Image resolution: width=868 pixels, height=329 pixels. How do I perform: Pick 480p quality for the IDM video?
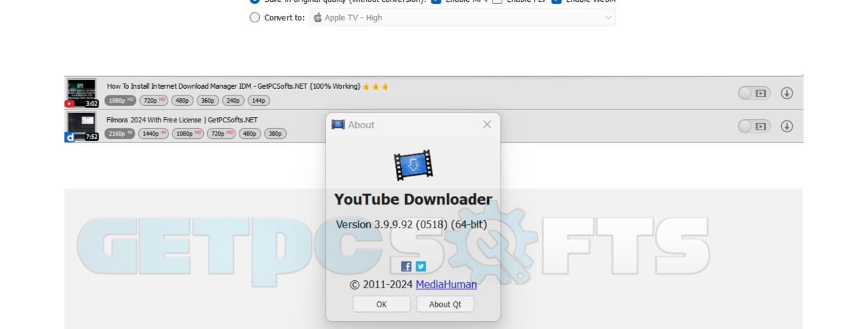182,101
